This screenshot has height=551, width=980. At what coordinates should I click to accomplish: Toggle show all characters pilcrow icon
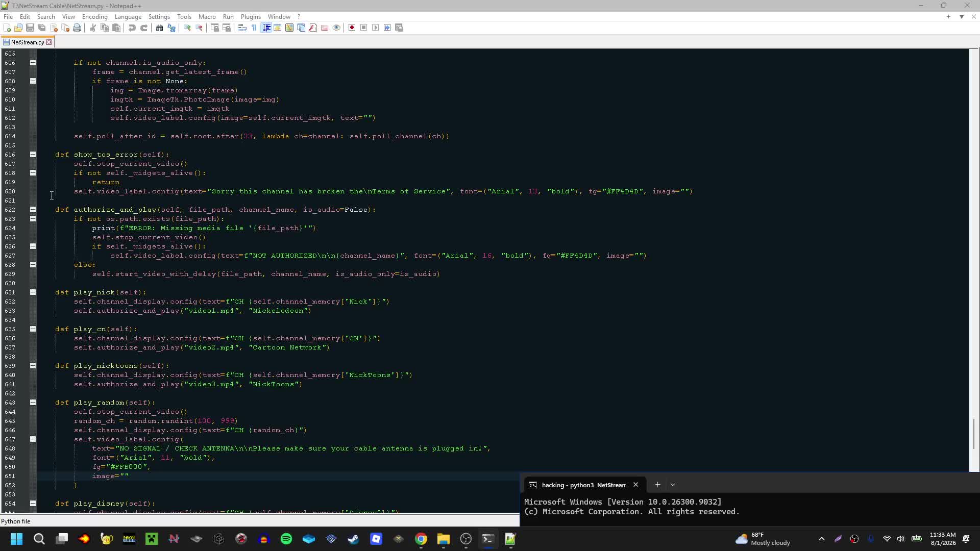(254, 28)
